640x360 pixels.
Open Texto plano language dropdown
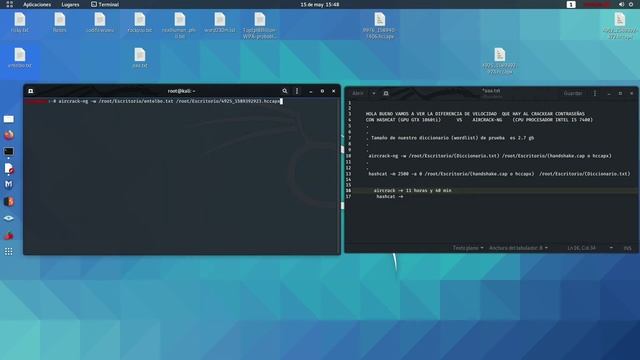pyautogui.click(x=468, y=248)
